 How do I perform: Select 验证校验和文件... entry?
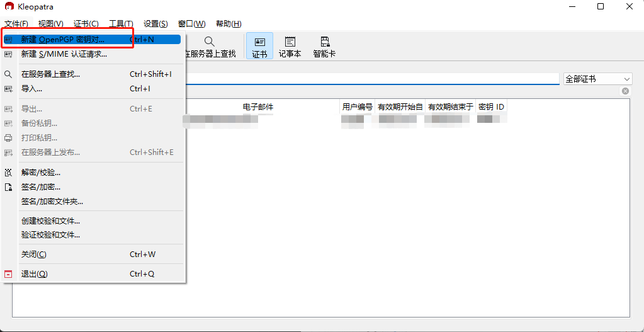coord(93,235)
